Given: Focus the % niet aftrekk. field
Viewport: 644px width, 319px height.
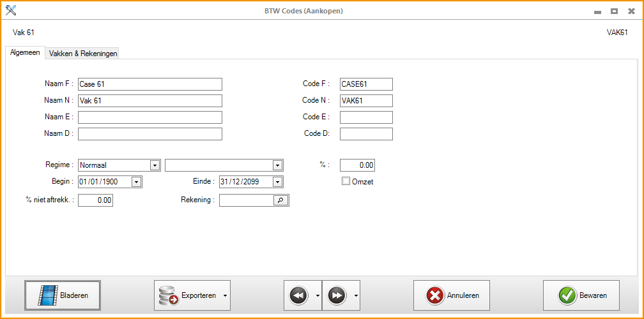Looking at the screenshot, I should point(95,200).
